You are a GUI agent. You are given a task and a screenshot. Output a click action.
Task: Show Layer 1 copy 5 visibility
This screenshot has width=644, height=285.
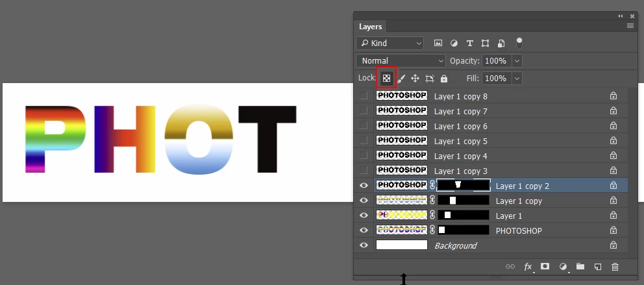(364, 140)
